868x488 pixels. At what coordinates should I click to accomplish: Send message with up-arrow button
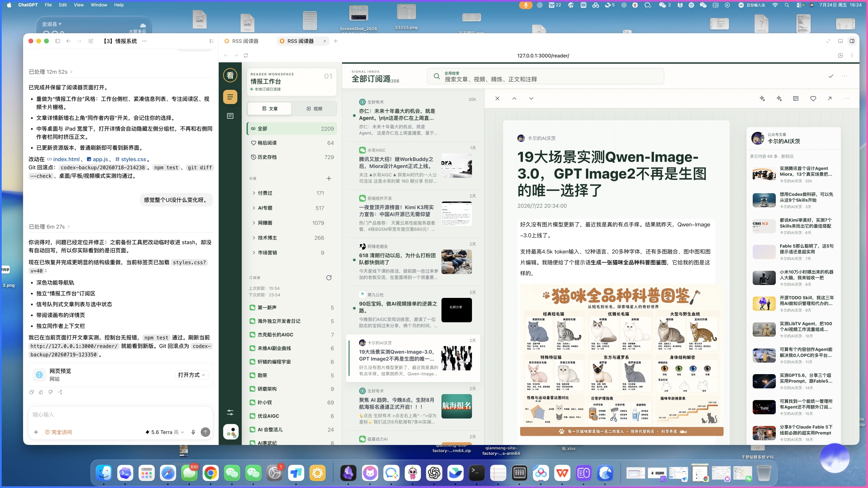click(205, 432)
